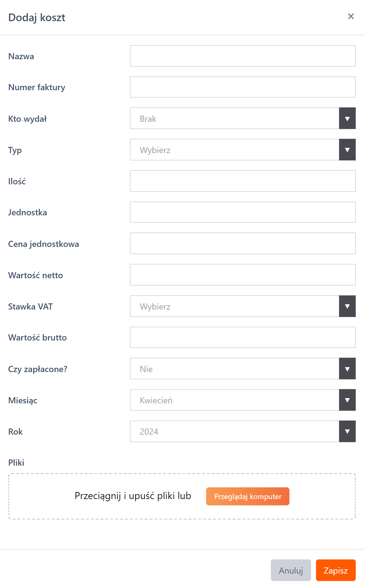The width and height of the screenshot is (365, 588).
Task: Open the Miesiąc dropdown arrow
Action: 347,400
